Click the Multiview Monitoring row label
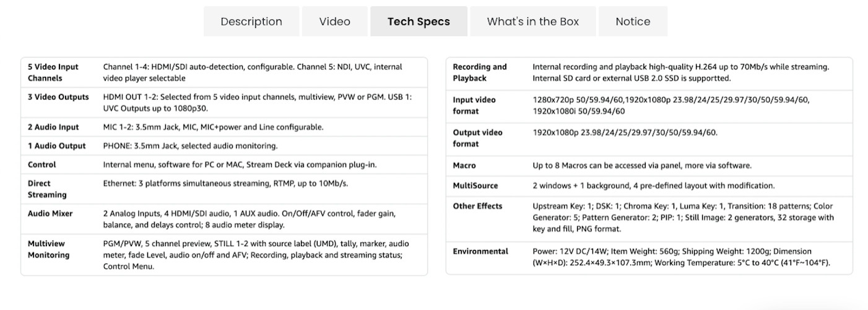868x310 pixels. tap(49, 249)
